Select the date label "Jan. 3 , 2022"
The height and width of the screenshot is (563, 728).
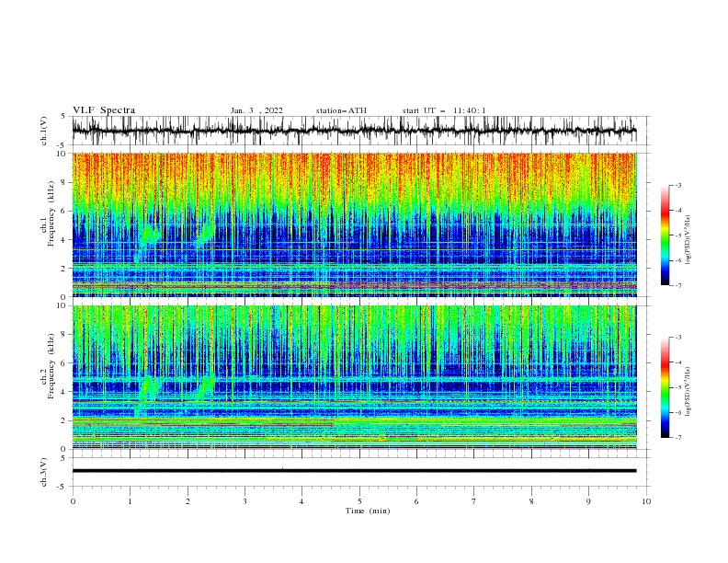[256, 110]
